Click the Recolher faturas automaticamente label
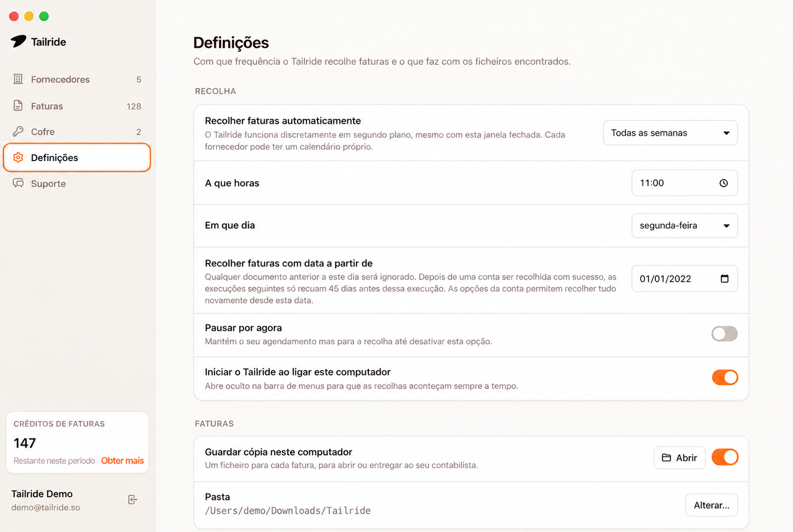 click(283, 121)
